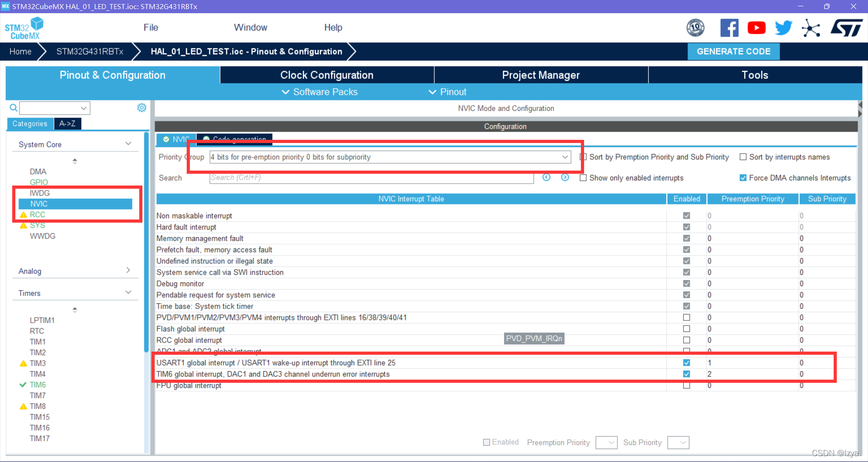Open the Help menu
Screen dimensions: 868x462
[x=333, y=28]
